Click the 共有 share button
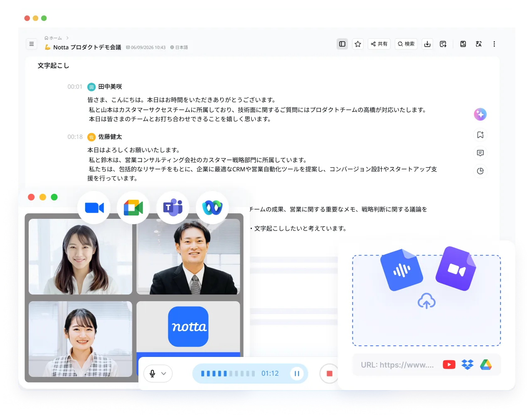 [379, 44]
